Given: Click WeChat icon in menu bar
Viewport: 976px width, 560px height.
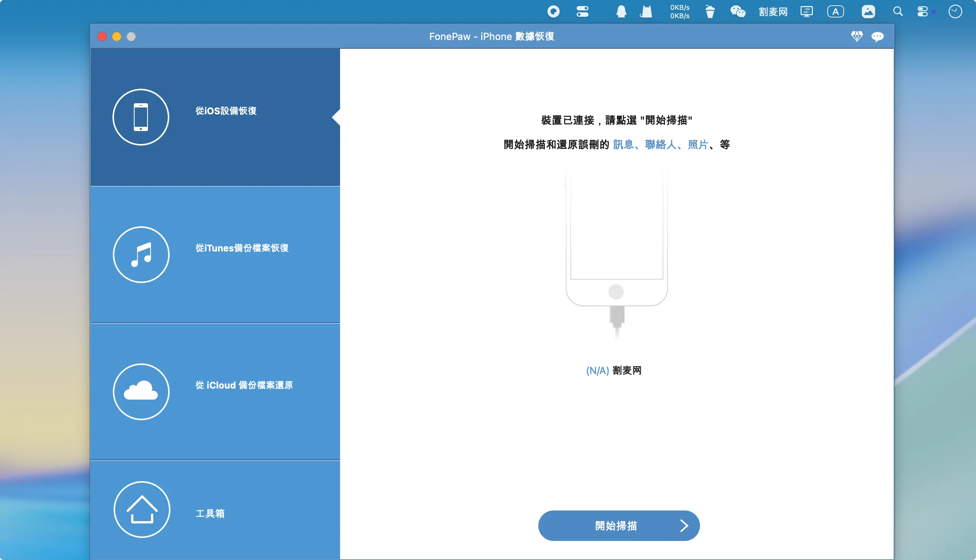Looking at the screenshot, I should (x=738, y=11).
